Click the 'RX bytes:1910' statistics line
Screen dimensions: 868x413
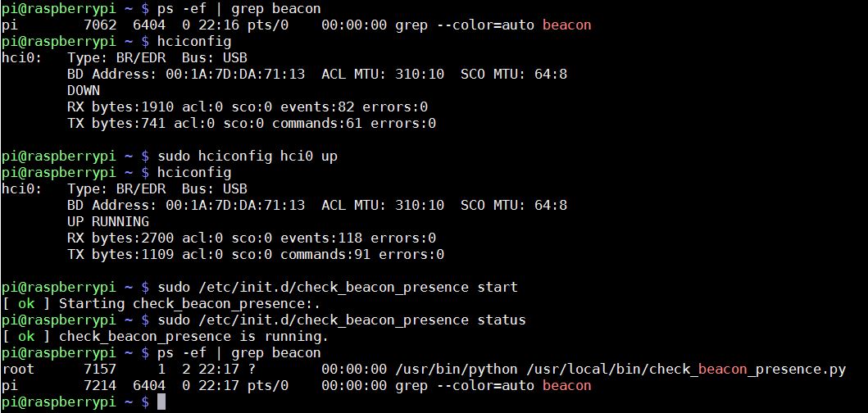[248, 107]
